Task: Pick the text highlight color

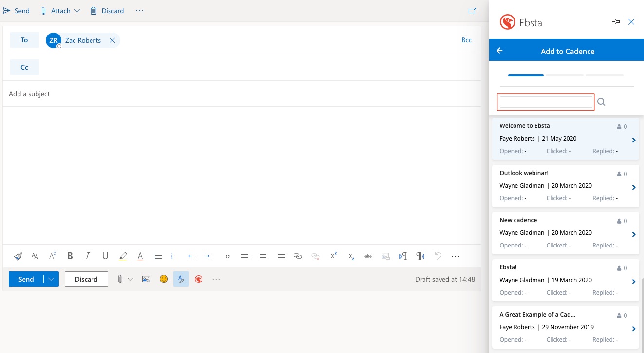Action: click(123, 256)
